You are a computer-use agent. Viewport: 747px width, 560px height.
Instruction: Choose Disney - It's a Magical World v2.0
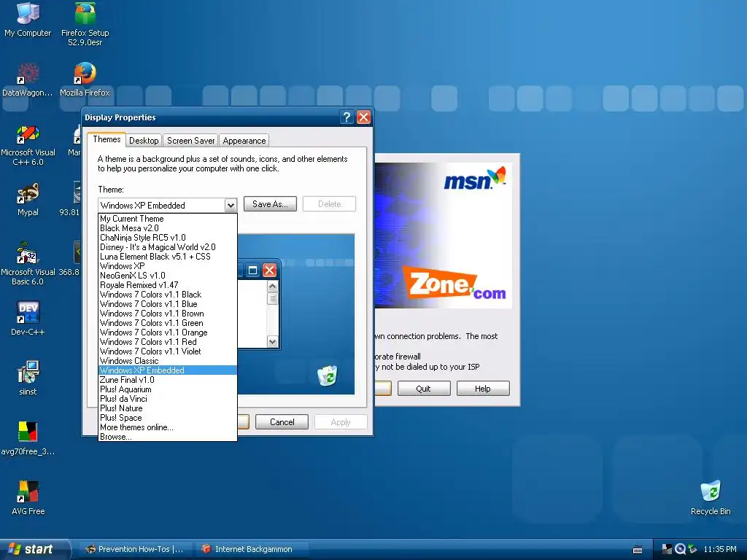(167, 247)
